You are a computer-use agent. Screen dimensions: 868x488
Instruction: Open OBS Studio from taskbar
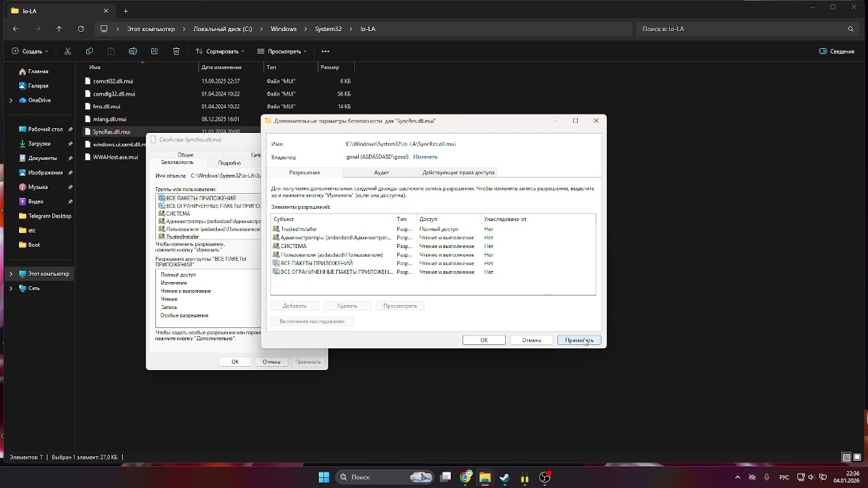click(x=544, y=477)
